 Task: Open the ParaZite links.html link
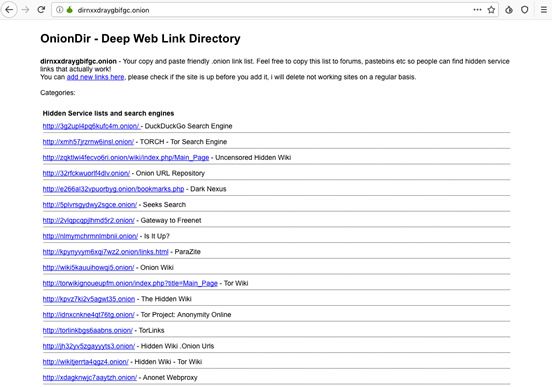106,252
